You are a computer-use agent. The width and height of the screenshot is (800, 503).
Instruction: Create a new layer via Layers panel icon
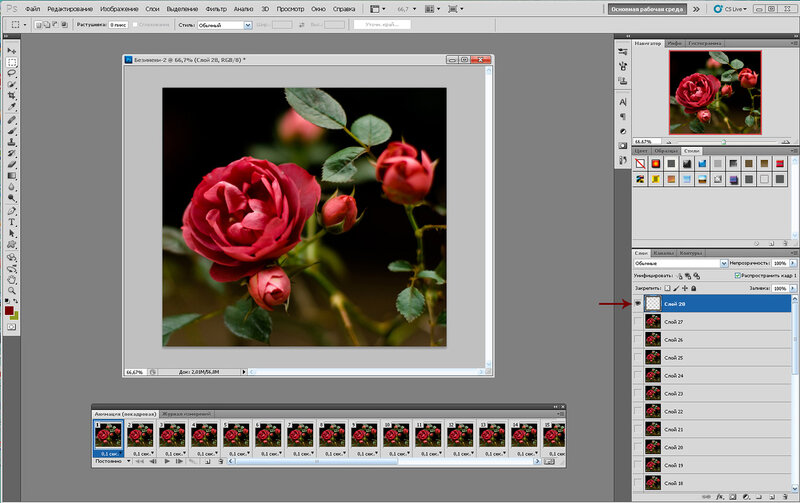coord(771,496)
